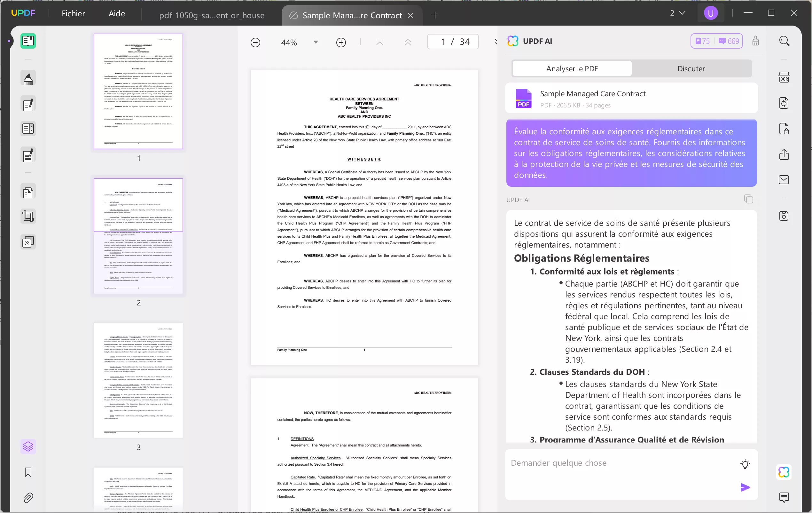Viewport: 812px width, 513px height.
Task: Open the Fichier menu
Action: tap(73, 13)
